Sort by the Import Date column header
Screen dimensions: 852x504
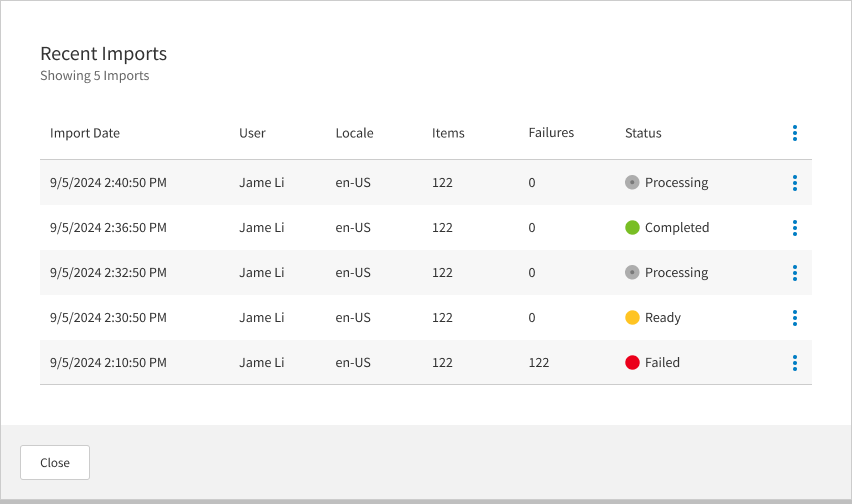85,133
